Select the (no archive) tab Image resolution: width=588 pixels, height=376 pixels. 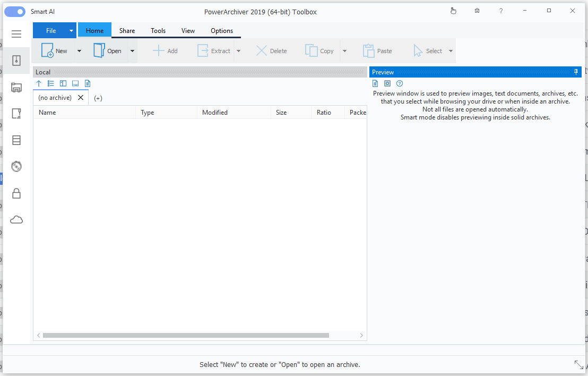[x=55, y=98]
